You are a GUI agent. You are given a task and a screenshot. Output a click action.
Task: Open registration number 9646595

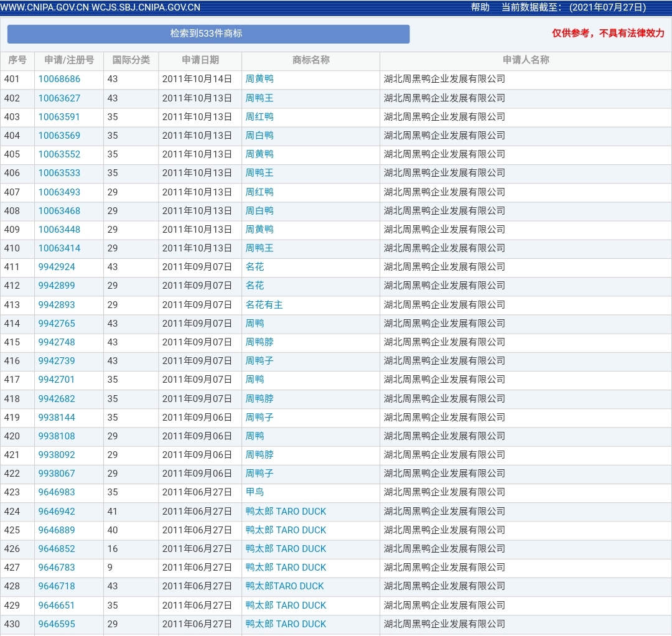pyautogui.click(x=57, y=624)
